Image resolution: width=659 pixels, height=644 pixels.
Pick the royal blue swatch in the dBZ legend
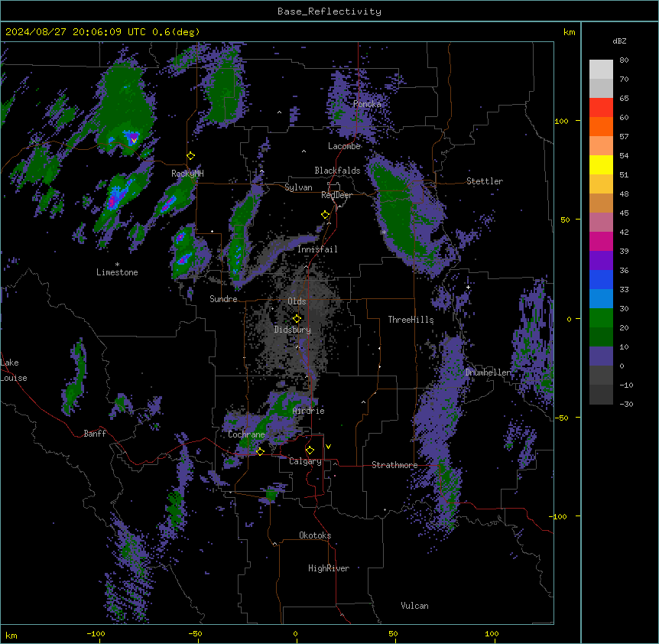pos(601,279)
